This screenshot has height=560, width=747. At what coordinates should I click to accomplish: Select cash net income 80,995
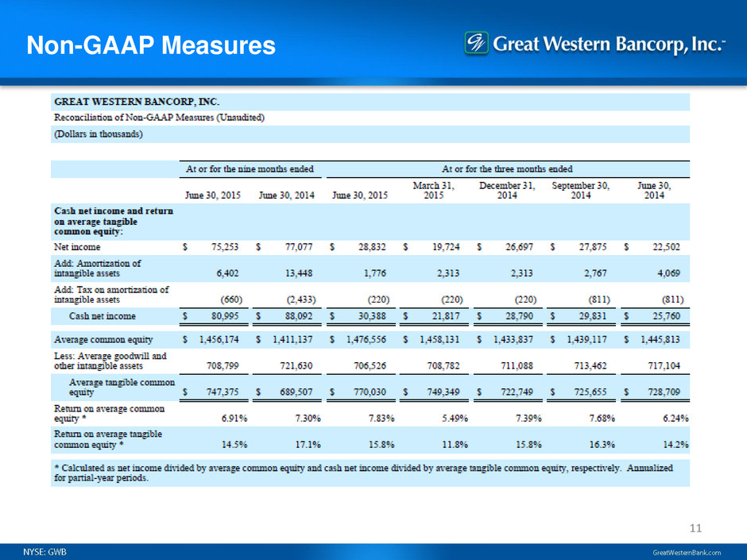(225, 316)
